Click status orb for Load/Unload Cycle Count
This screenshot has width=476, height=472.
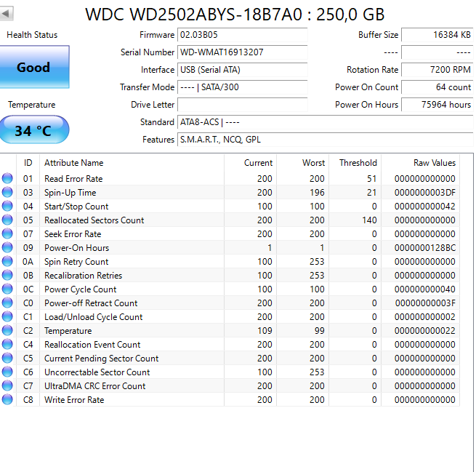tap(7, 316)
